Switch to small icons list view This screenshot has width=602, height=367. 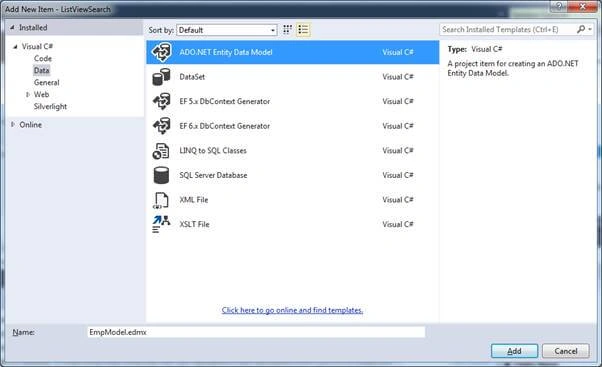pos(303,30)
